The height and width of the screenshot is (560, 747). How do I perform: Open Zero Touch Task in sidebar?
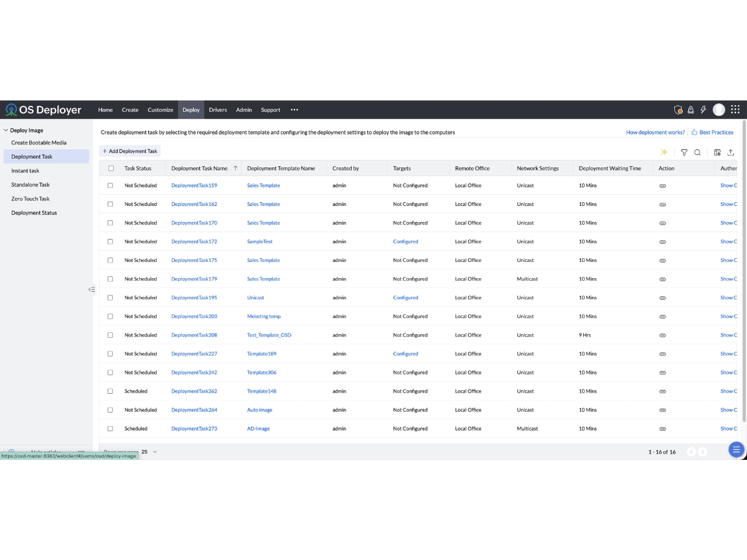pyautogui.click(x=31, y=198)
